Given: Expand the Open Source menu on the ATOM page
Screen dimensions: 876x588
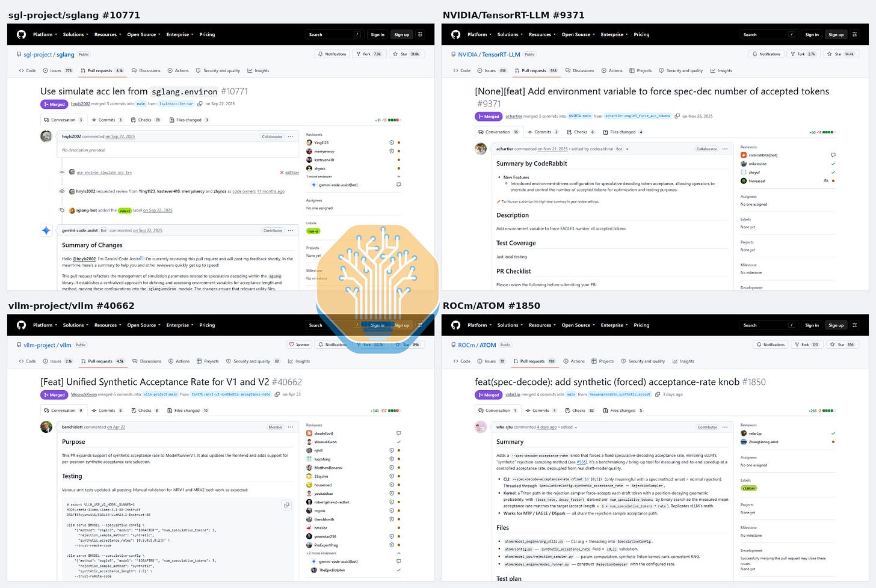Looking at the screenshot, I should tap(578, 325).
